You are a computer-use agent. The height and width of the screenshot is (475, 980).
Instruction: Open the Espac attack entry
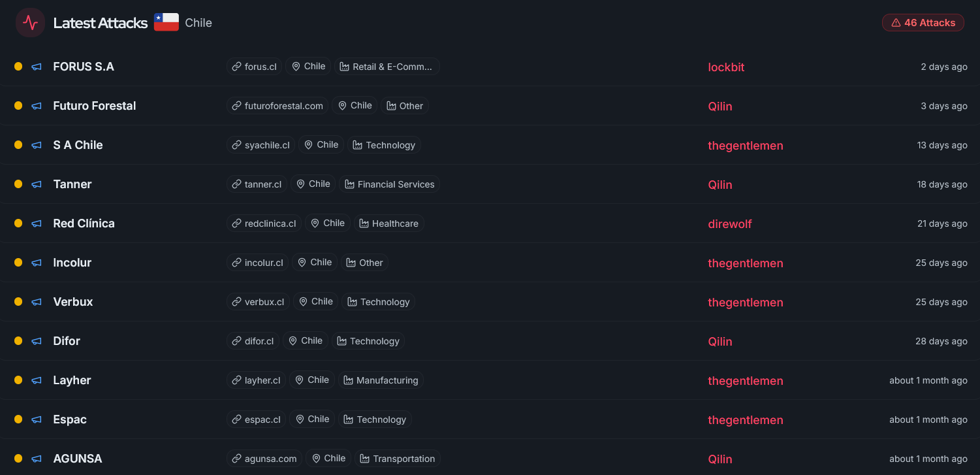pos(70,419)
